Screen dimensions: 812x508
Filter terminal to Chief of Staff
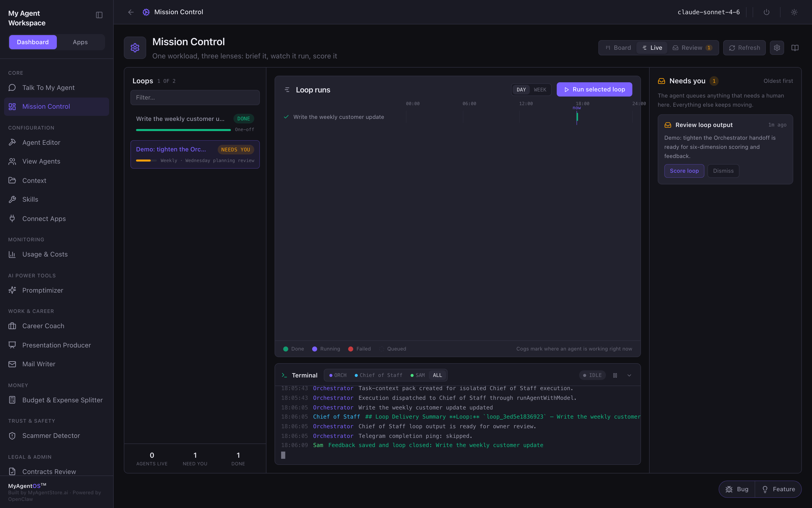378,375
